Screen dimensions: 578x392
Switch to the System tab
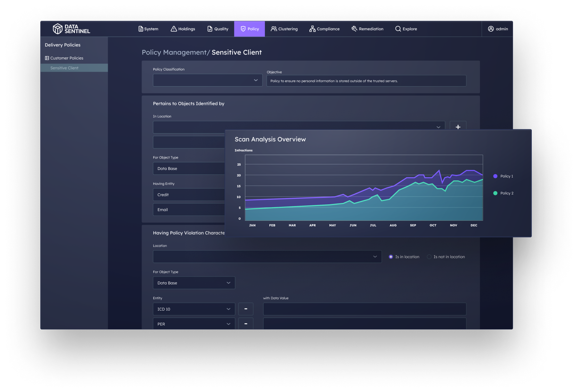(x=148, y=29)
